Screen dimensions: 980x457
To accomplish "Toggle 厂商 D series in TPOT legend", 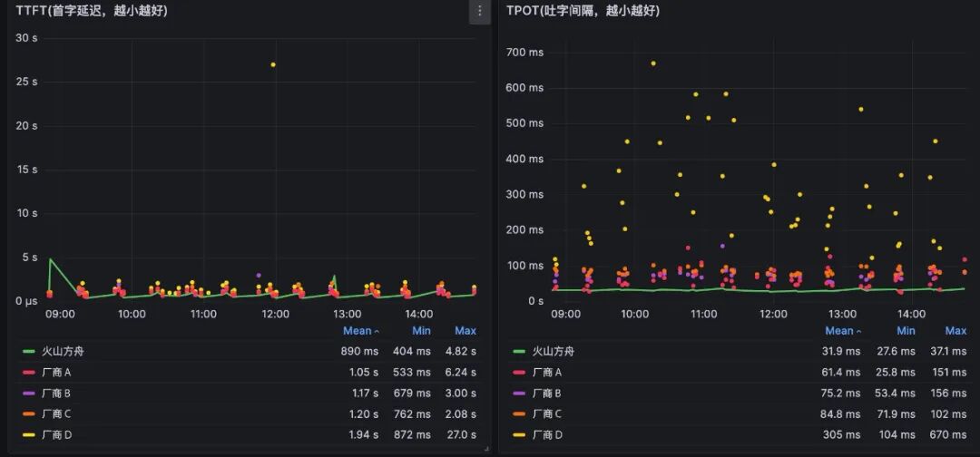I will point(547,434).
